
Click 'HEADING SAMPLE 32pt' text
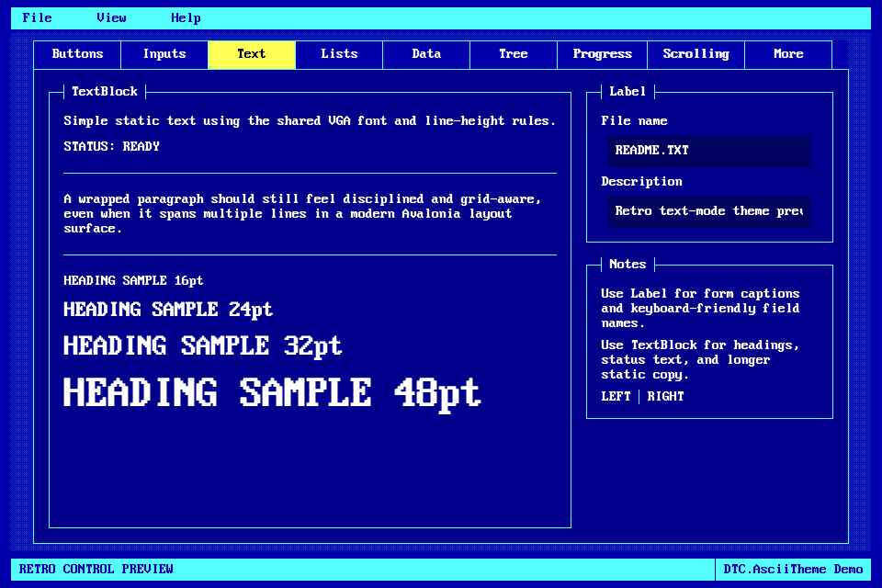pos(202,346)
